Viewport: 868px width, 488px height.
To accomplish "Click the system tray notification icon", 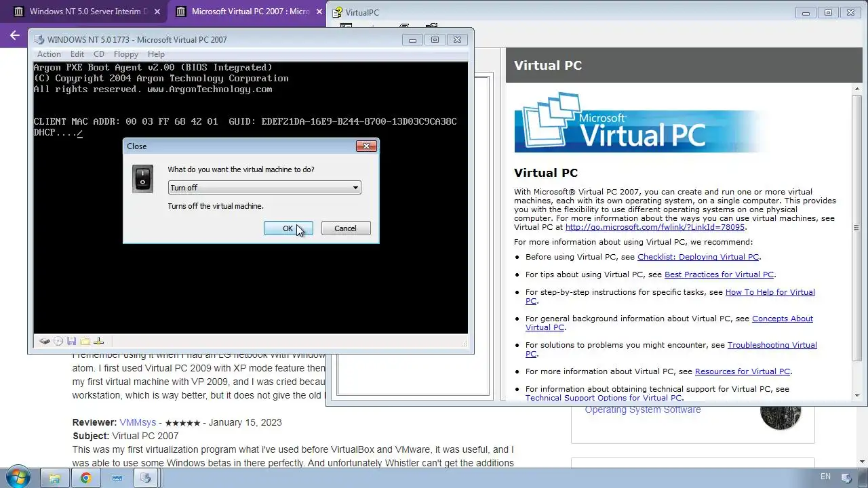I will (848, 478).
